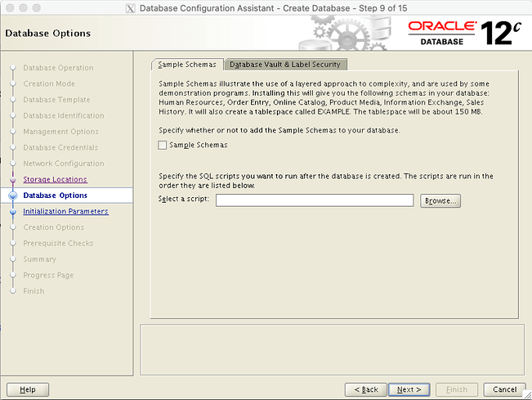
Task: Click the Select a script label
Action: point(184,199)
